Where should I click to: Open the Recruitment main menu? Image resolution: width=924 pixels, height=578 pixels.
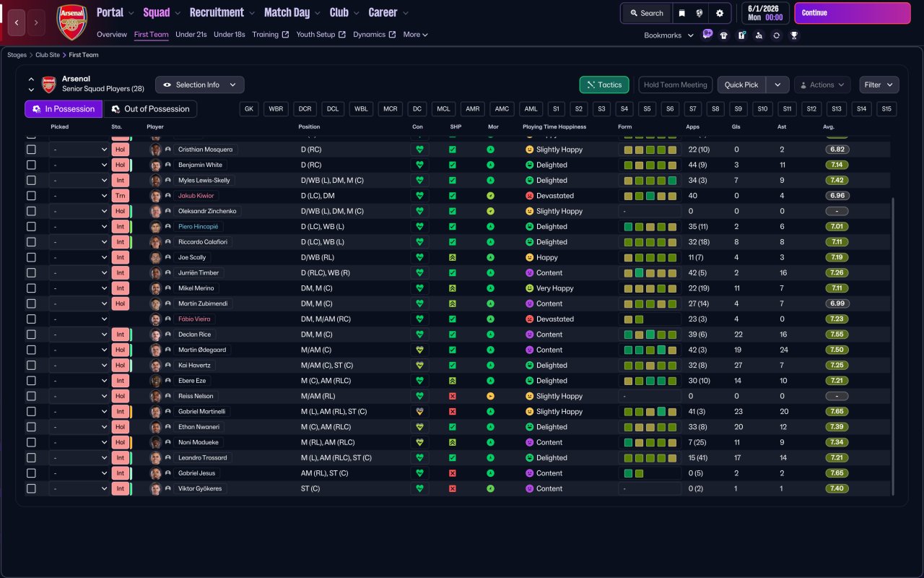[222, 12]
